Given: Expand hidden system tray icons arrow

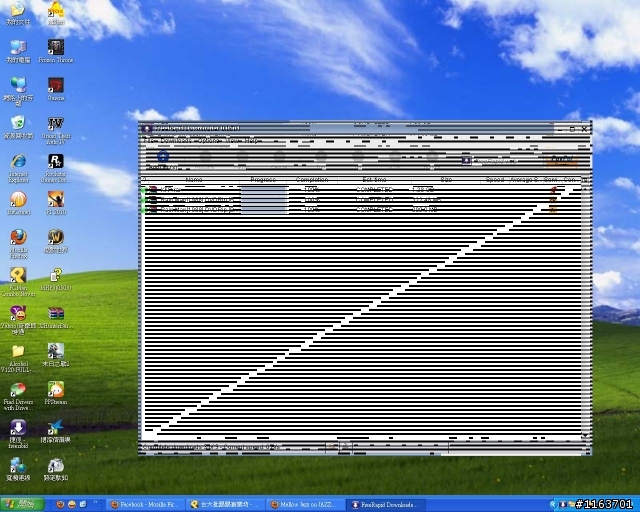Looking at the screenshot, I should point(553,505).
